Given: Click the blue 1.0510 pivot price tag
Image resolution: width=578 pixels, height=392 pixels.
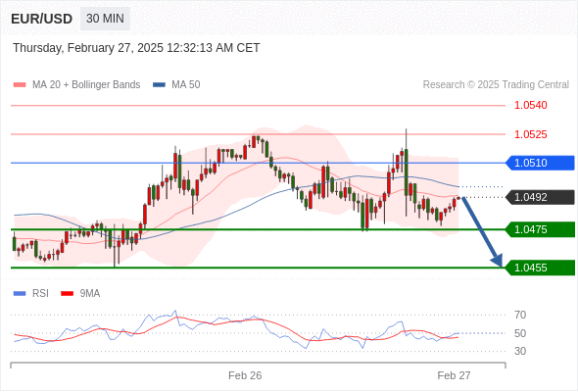Looking at the screenshot, I should tap(540, 163).
